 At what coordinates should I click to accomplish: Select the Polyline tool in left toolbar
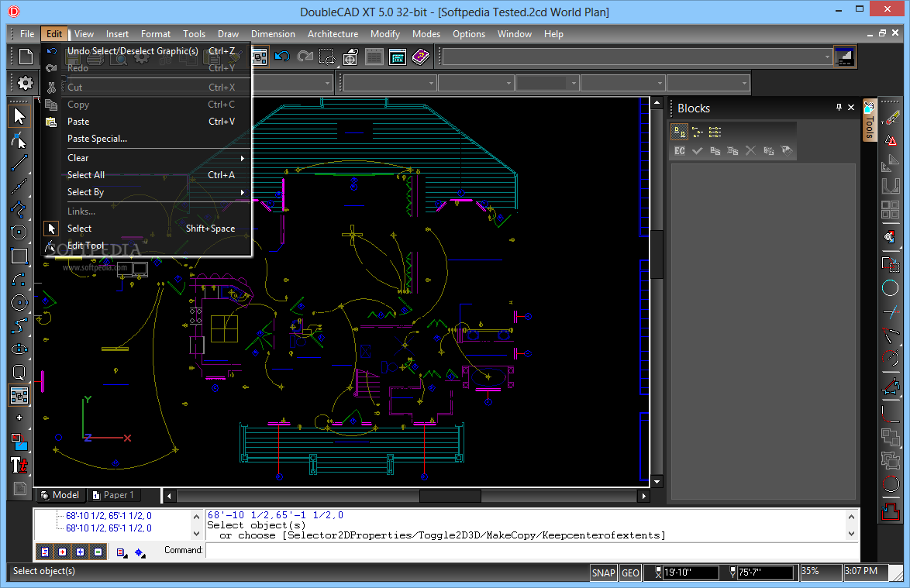(x=19, y=209)
